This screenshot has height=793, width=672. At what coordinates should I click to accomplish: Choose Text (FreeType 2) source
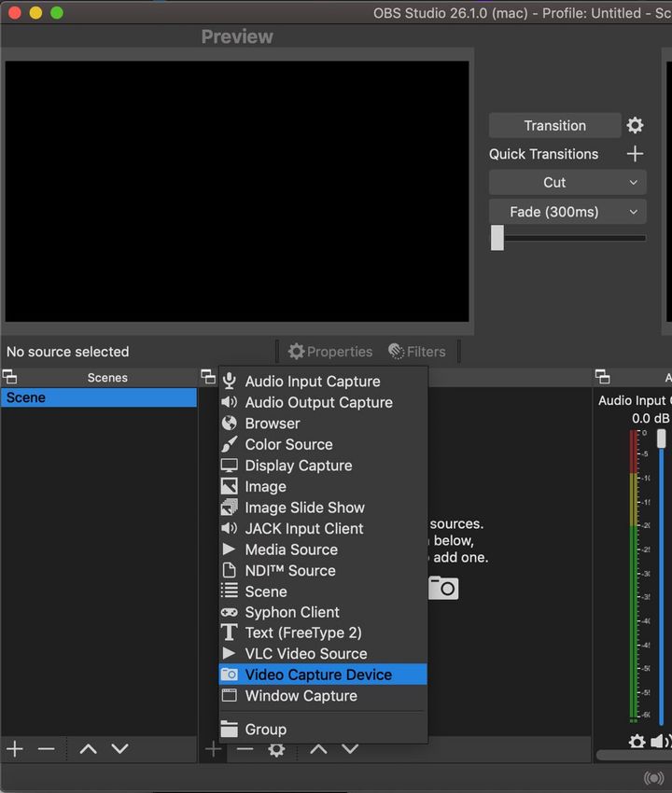coord(323,633)
